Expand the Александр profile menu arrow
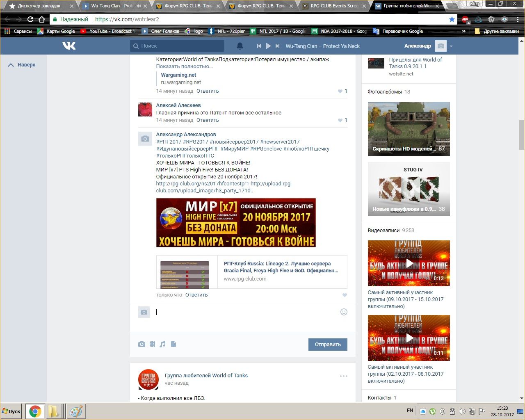The height and width of the screenshot is (420, 525). pyautogui.click(x=451, y=46)
